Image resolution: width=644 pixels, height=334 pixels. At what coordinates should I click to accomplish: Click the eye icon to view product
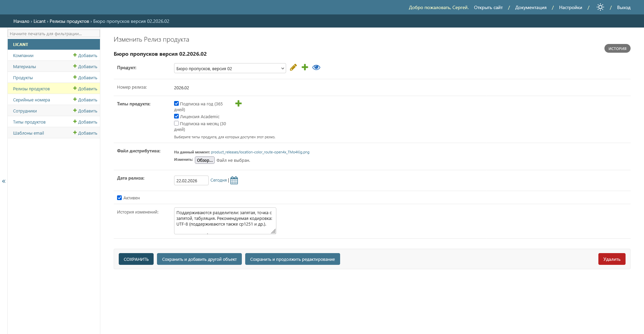pos(316,67)
